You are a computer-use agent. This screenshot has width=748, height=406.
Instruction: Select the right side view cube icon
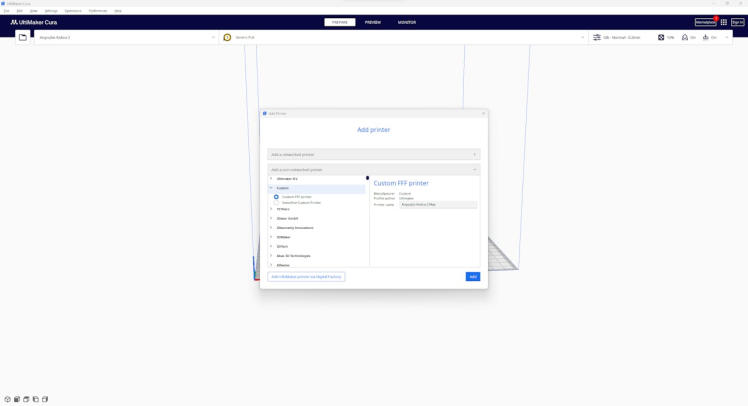tap(45, 399)
